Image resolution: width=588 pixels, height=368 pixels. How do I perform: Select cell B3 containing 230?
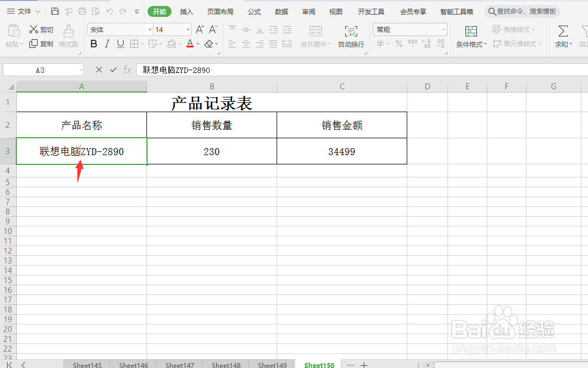point(211,151)
